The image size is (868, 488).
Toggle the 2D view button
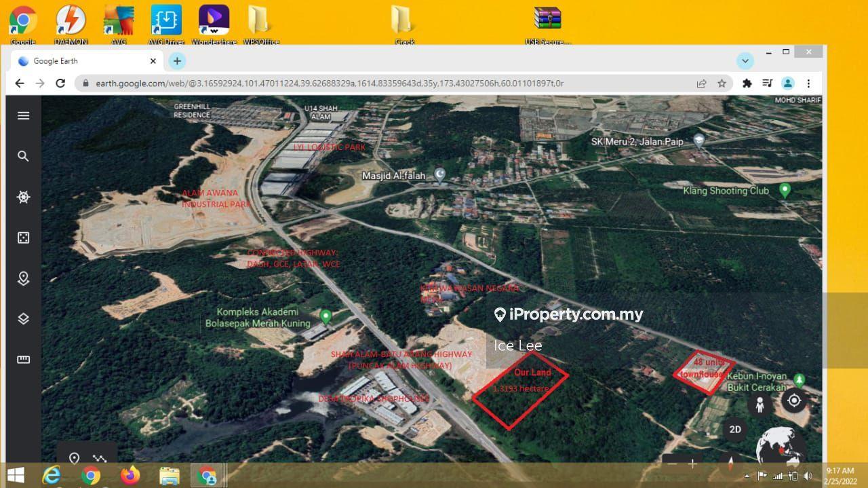tap(735, 430)
